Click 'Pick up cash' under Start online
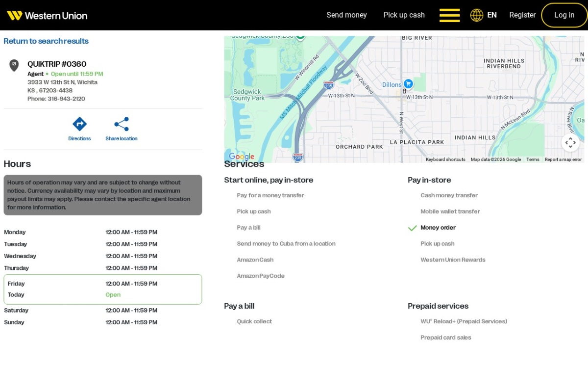This screenshot has width=588, height=368. [x=254, y=211]
